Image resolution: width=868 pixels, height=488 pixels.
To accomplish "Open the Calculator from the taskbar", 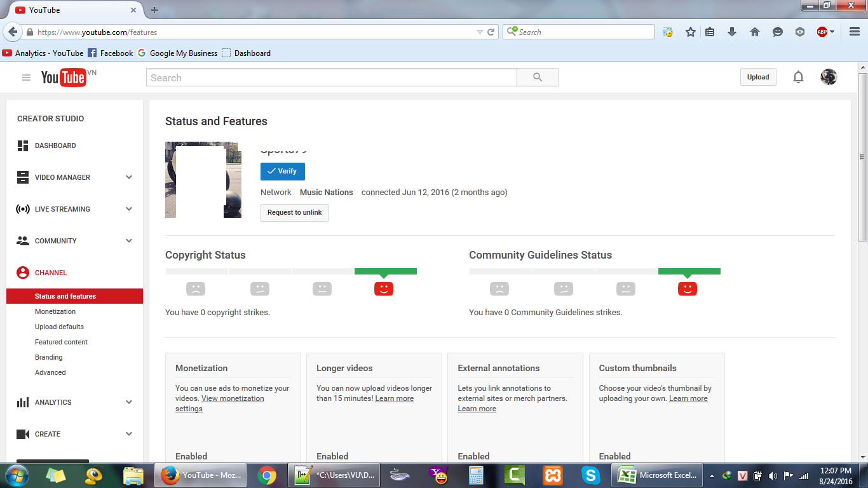I will pyautogui.click(x=477, y=475).
